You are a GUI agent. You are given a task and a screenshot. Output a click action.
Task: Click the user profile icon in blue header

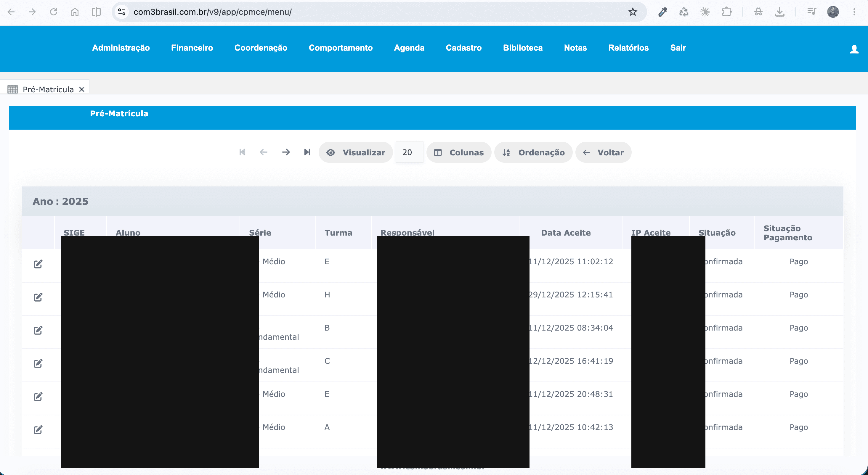click(x=854, y=49)
